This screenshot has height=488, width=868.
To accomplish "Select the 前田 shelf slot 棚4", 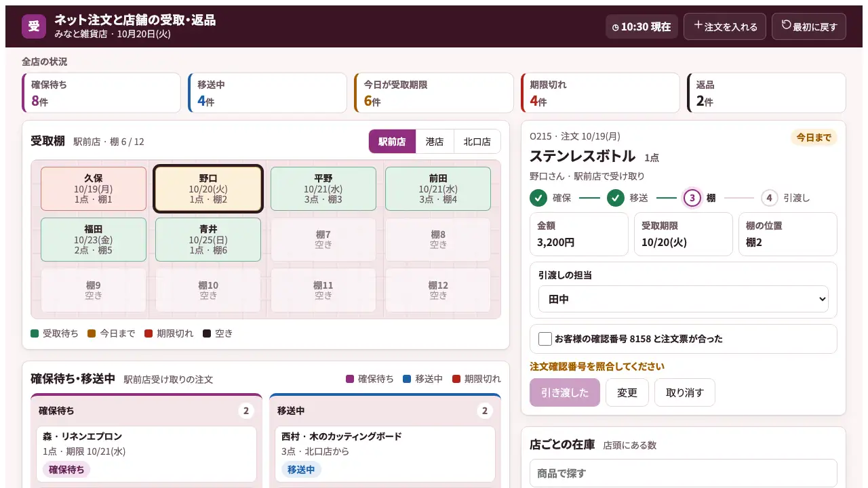I will pyautogui.click(x=438, y=189).
